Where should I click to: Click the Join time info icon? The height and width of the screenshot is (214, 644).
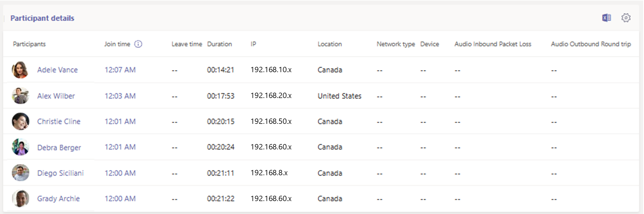[x=138, y=44]
